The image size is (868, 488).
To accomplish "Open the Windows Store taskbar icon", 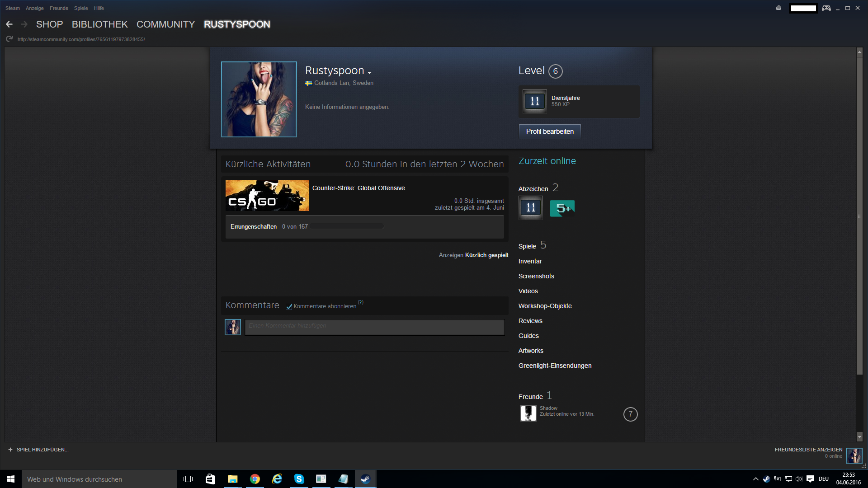I will [210, 479].
